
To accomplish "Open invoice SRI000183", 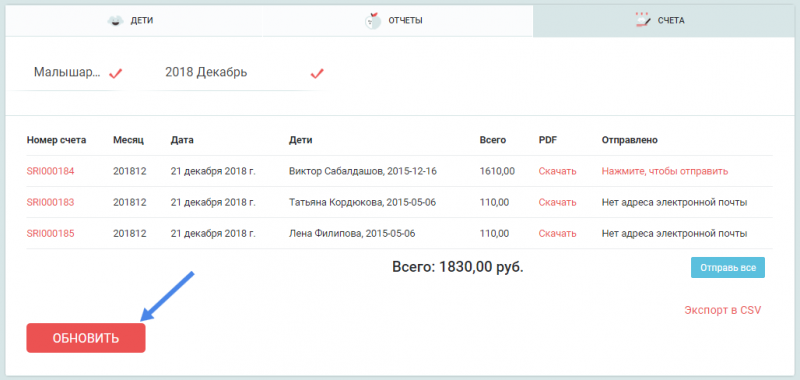I will point(51,202).
